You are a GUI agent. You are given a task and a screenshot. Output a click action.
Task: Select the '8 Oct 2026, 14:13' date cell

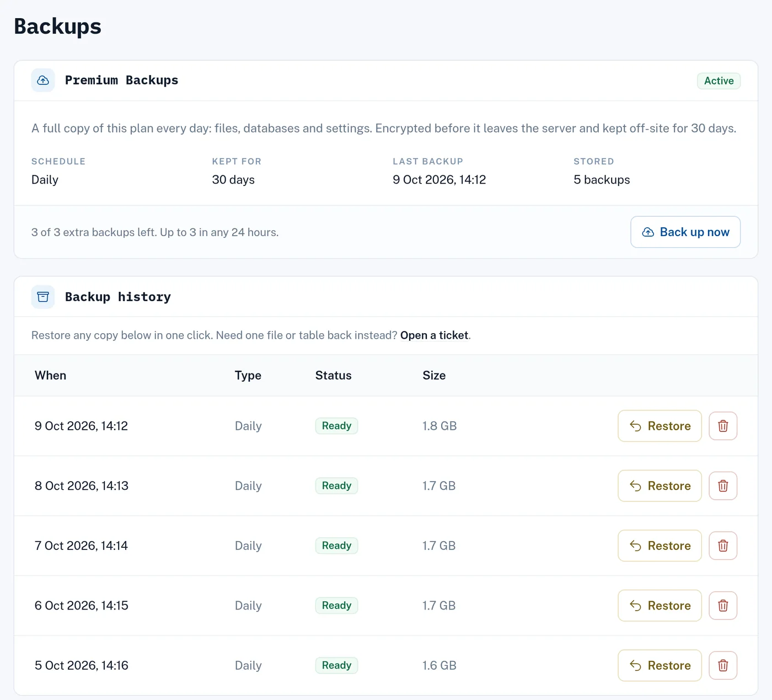[82, 486]
